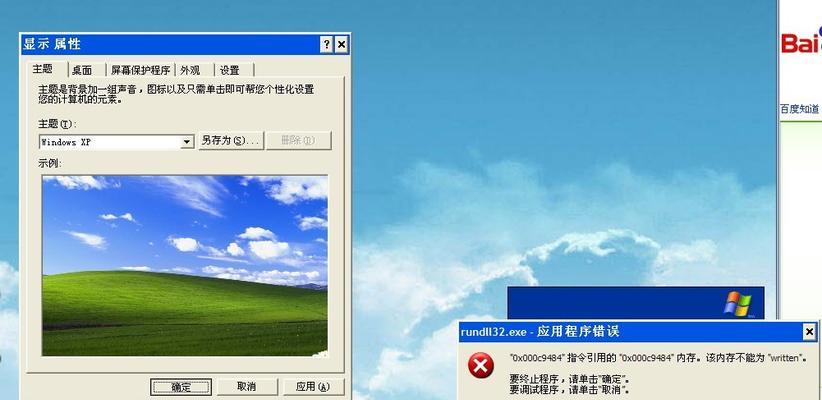Image resolution: width=822 pixels, height=400 pixels.
Task: Click the help question mark button
Action: point(327,45)
